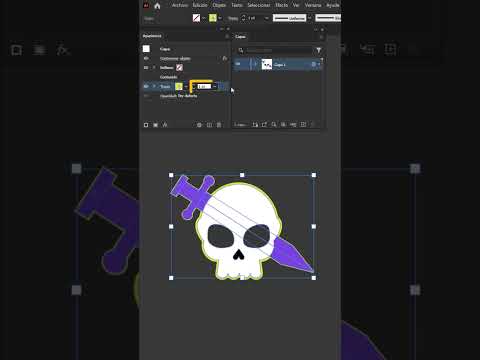The image size is (480, 360).
Task: Expand the Trazo attribute row arrow
Action: pos(154,86)
